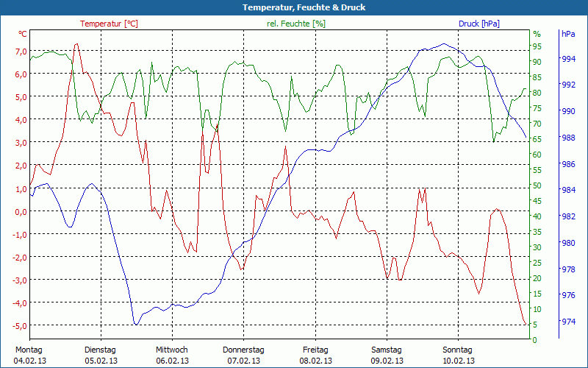
Task: Click the '70' humidity axis value
Action: (x=537, y=124)
